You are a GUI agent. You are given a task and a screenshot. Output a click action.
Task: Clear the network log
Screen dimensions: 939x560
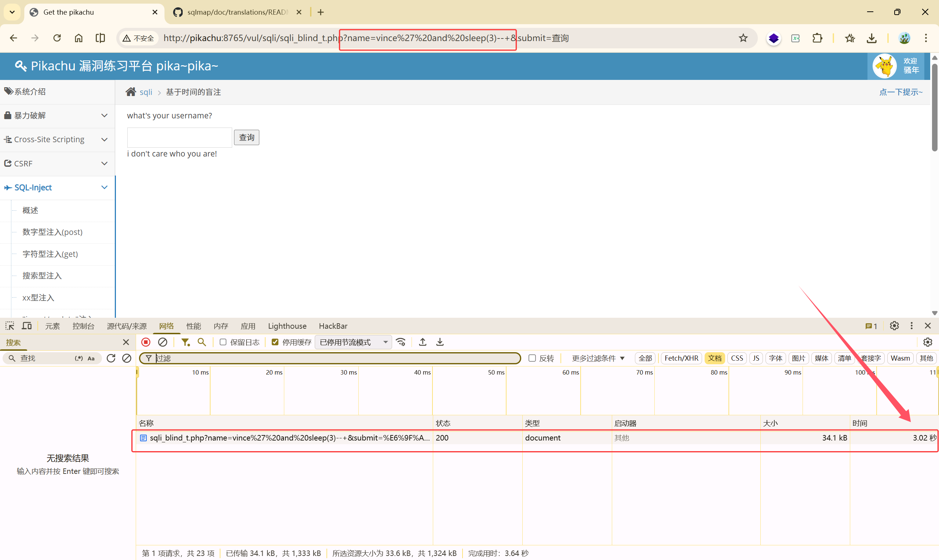(x=163, y=342)
